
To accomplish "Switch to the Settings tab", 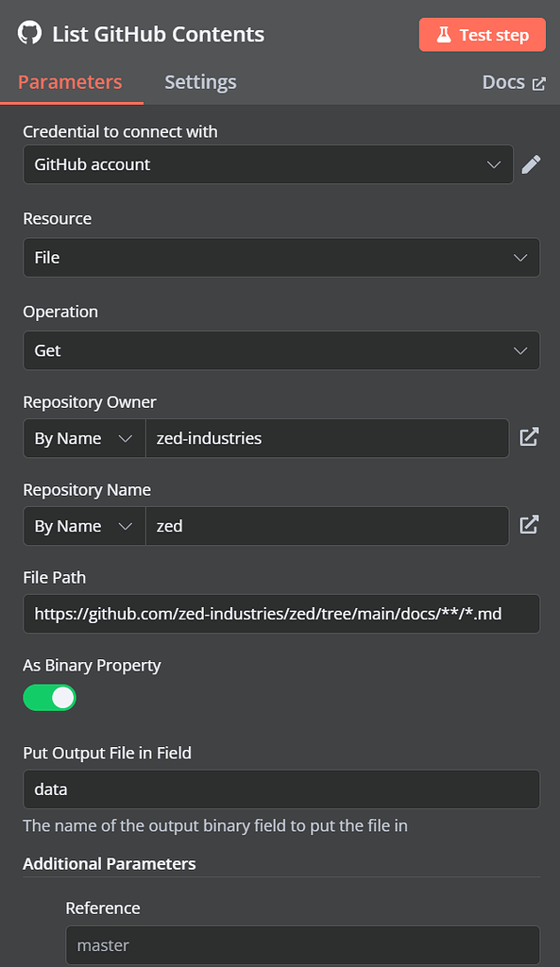I will 200,82.
